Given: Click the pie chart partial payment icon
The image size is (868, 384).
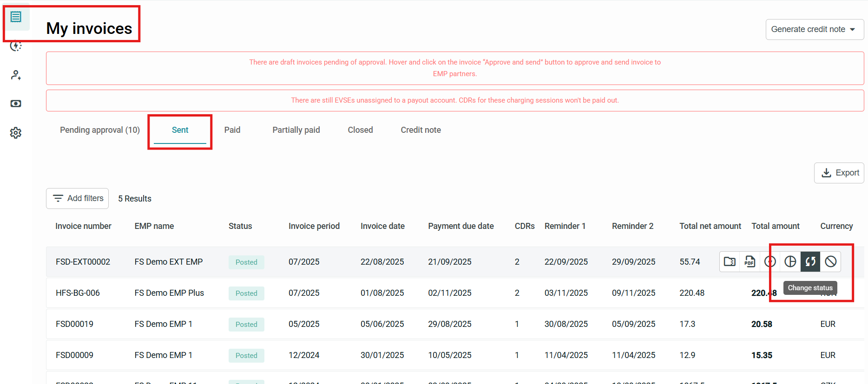Looking at the screenshot, I should pyautogui.click(x=790, y=261).
